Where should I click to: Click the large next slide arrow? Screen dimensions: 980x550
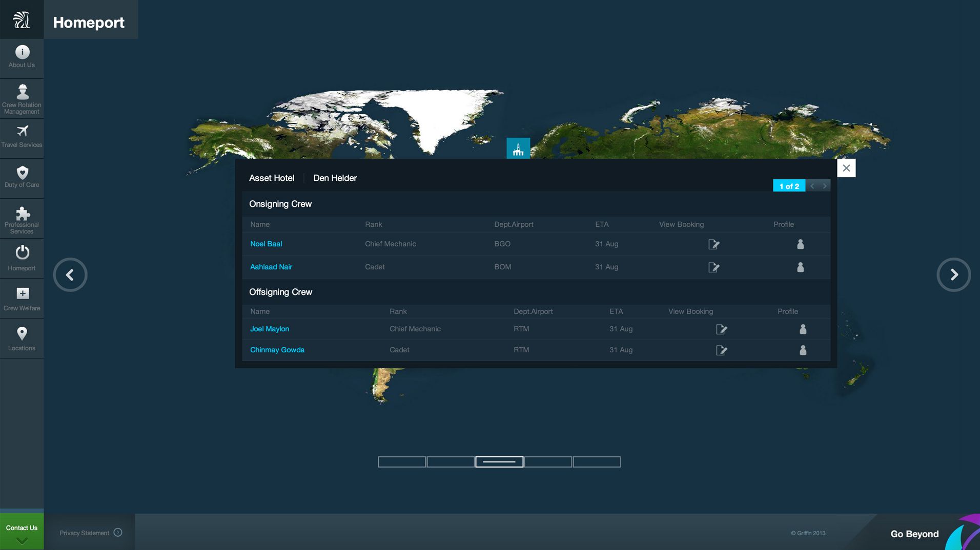click(953, 275)
